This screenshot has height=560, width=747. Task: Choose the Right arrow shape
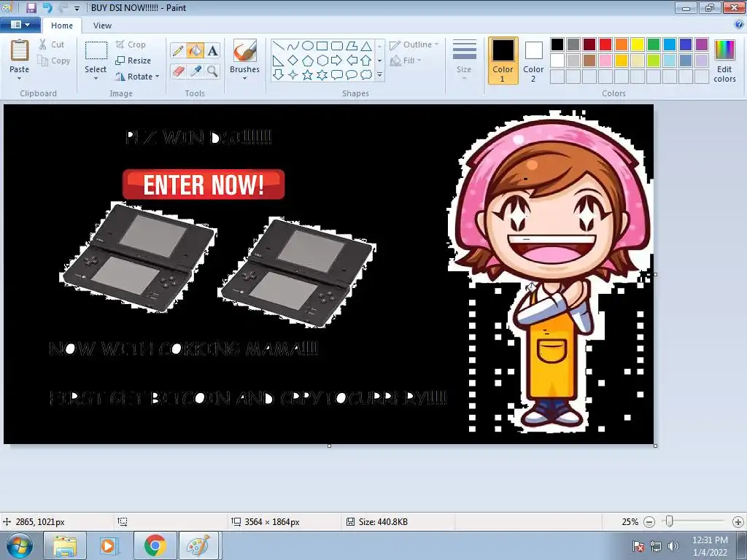(337, 61)
